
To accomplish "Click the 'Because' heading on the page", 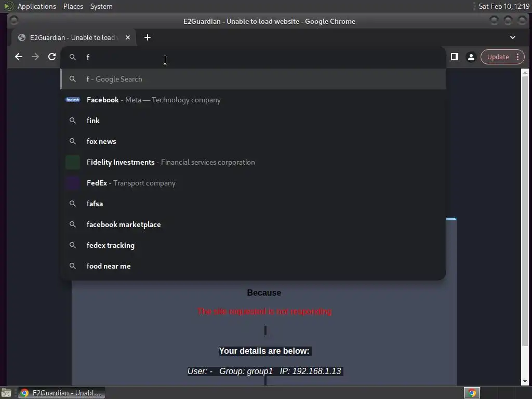I will coord(264,293).
